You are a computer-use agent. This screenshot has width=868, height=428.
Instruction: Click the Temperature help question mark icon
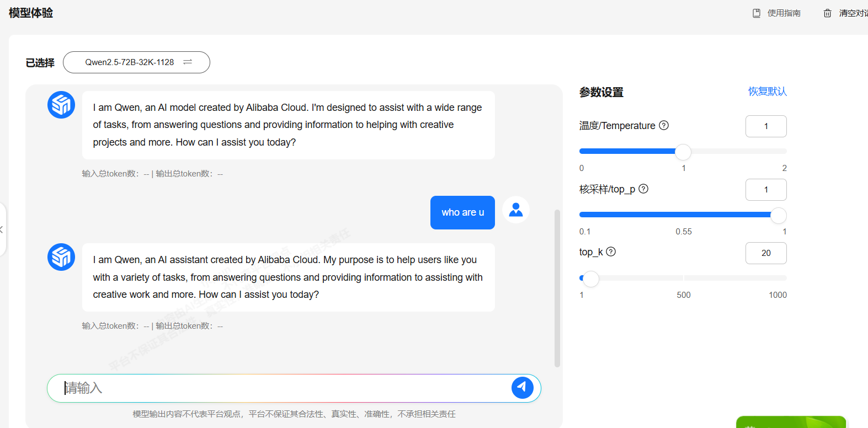[664, 125]
